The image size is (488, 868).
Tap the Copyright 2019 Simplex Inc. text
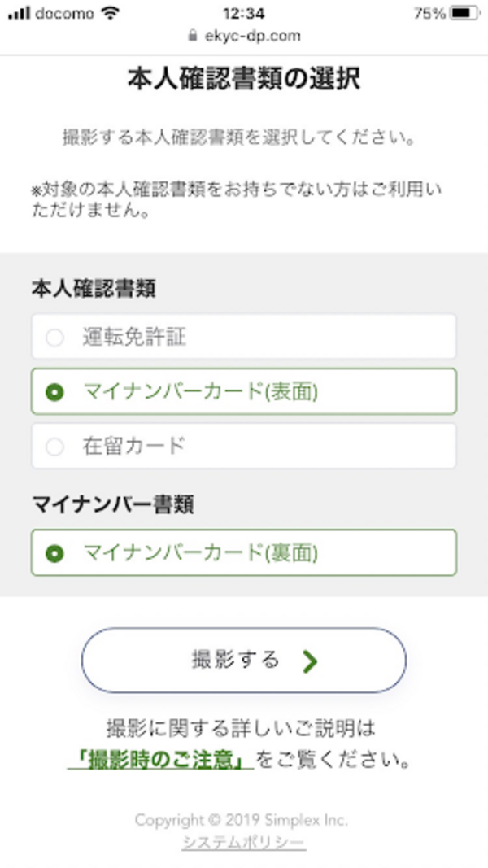point(243,820)
